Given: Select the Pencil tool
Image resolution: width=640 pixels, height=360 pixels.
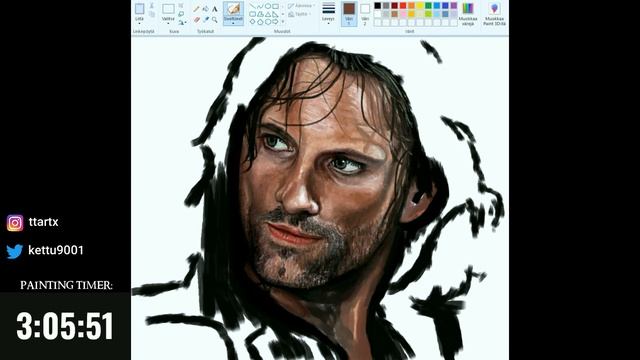Looking at the screenshot, I should pyautogui.click(x=196, y=9).
